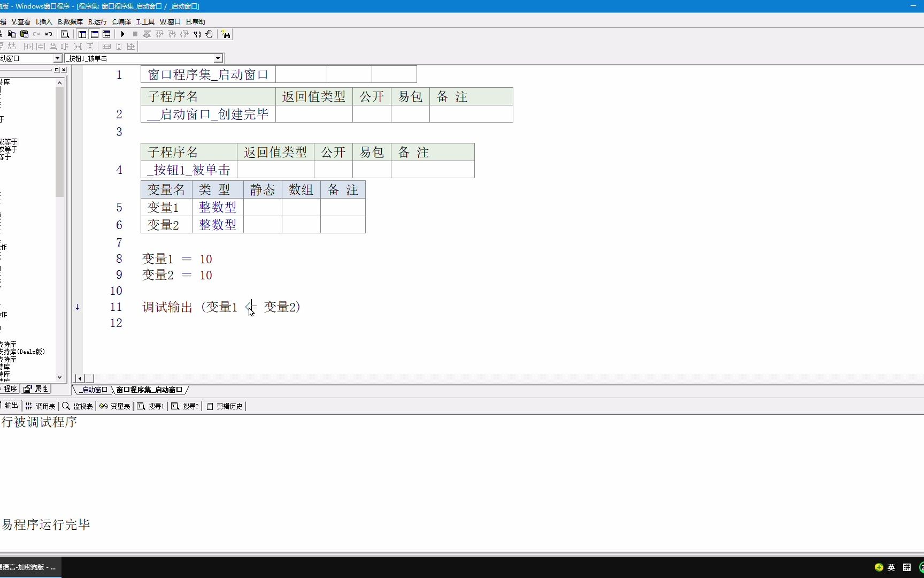Open the 监视表 bottom tab
The height and width of the screenshot is (578, 924).
[78, 406]
